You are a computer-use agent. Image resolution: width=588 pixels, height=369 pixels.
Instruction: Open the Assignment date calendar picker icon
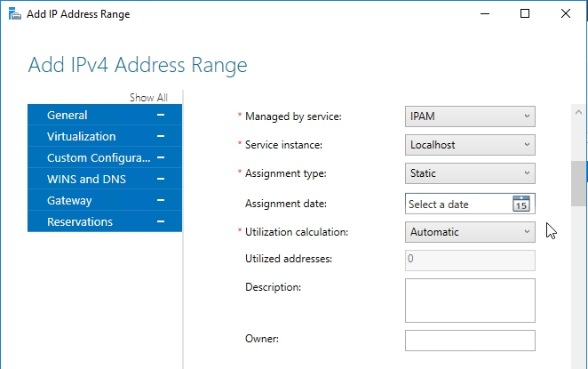[521, 204]
